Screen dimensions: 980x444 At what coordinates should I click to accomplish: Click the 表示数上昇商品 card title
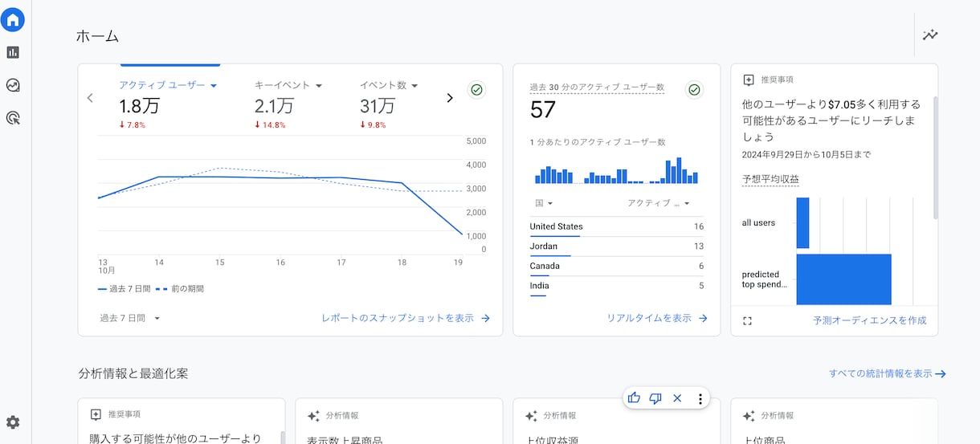coord(345,439)
